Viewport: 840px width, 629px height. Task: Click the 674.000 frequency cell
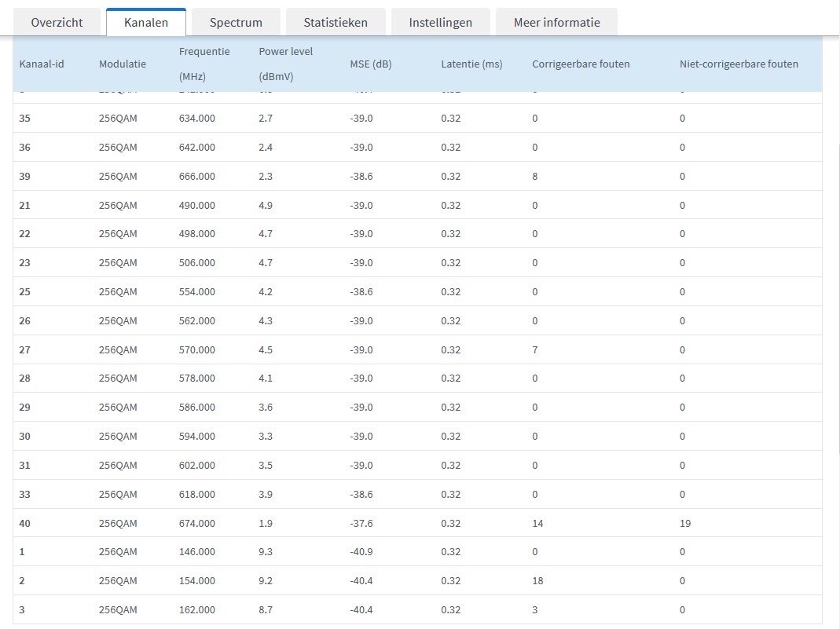point(196,523)
